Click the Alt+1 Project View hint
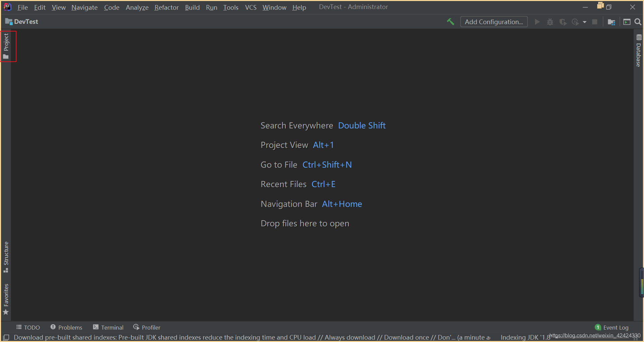This screenshot has height=342, width=644. tap(323, 145)
